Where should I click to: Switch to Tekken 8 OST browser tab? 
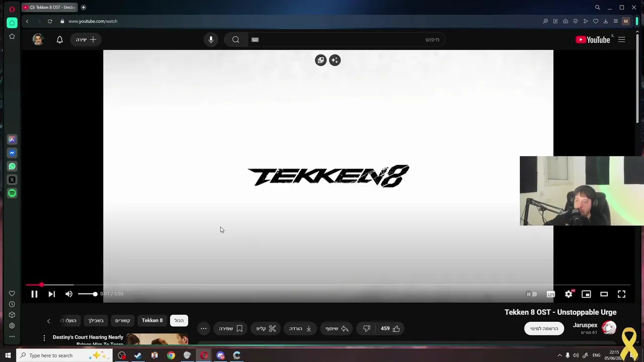point(50,7)
